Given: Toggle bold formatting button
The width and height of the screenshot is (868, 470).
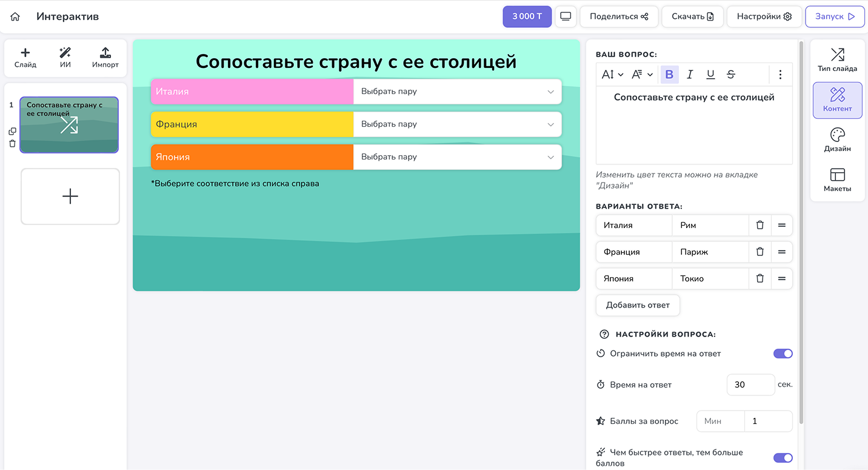Looking at the screenshot, I should [x=669, y=75].
